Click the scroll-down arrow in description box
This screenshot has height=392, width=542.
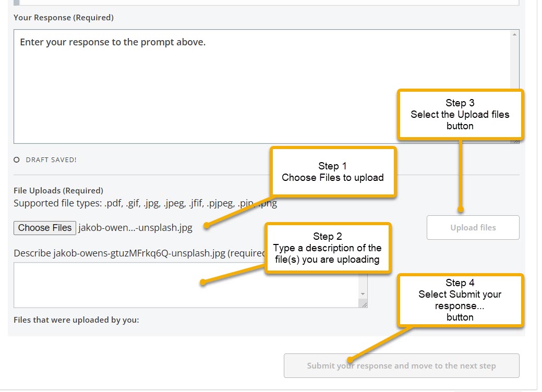pos(363,295)
